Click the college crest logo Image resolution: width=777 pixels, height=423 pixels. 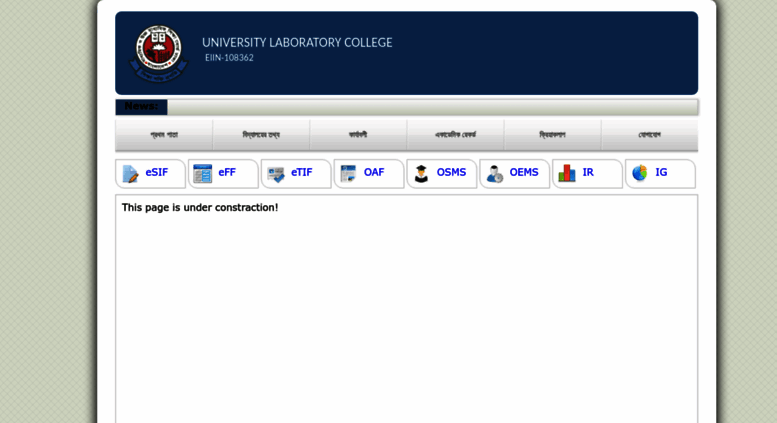pos(159,53)
